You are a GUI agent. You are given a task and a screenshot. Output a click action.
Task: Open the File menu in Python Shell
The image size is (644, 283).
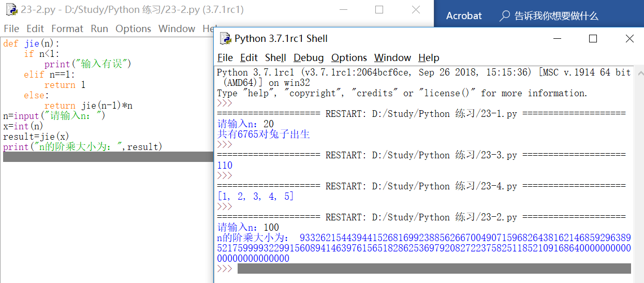[225, 57]
